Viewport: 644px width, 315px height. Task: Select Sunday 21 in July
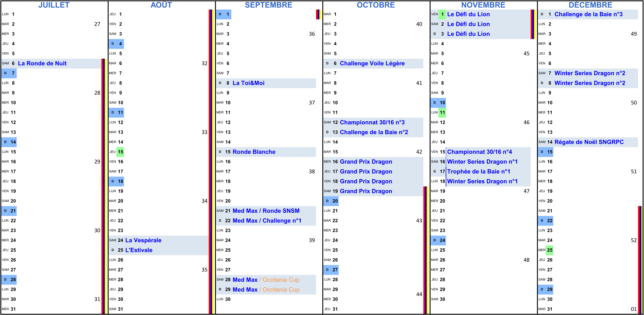(x=9, y=211)
